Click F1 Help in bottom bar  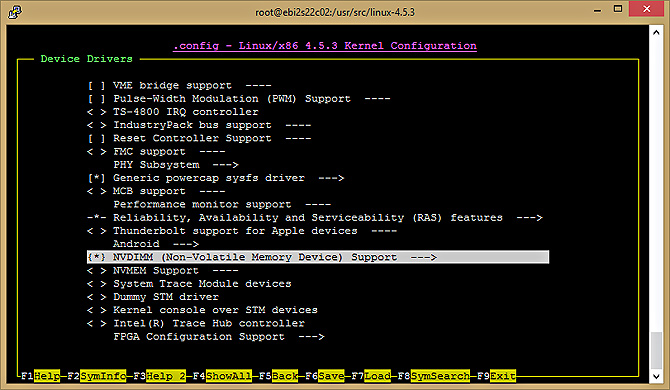coord(41,376)
